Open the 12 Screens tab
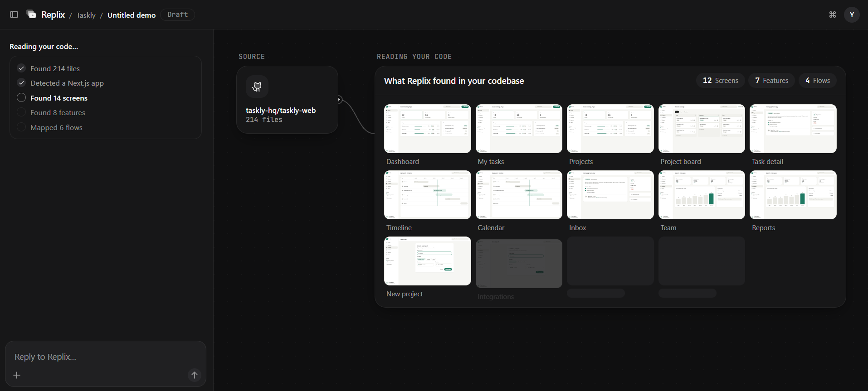The height and width of the screenshot is (391, 868). [x=720, y=81]
